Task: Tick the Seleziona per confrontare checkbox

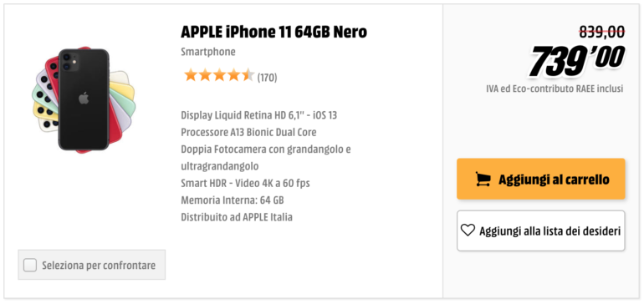Action: (x=30, y=265)
